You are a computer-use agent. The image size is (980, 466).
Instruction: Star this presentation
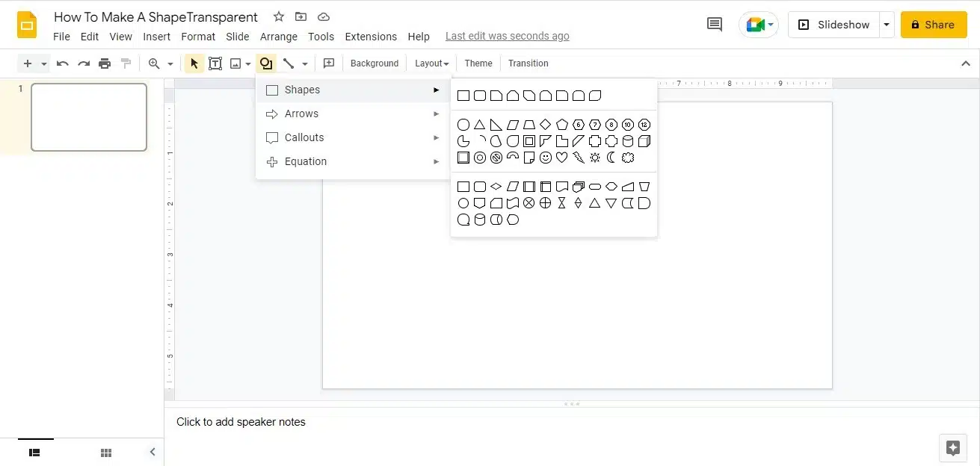point(279,16)
